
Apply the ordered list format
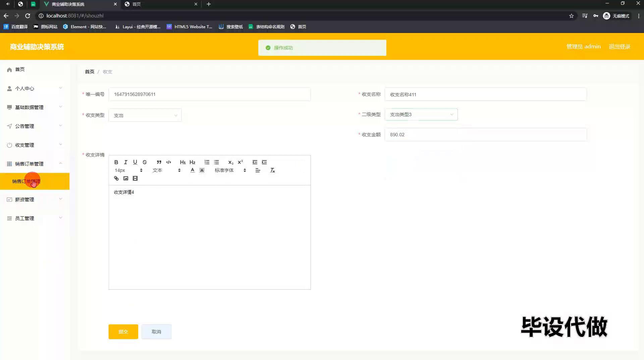207,162
